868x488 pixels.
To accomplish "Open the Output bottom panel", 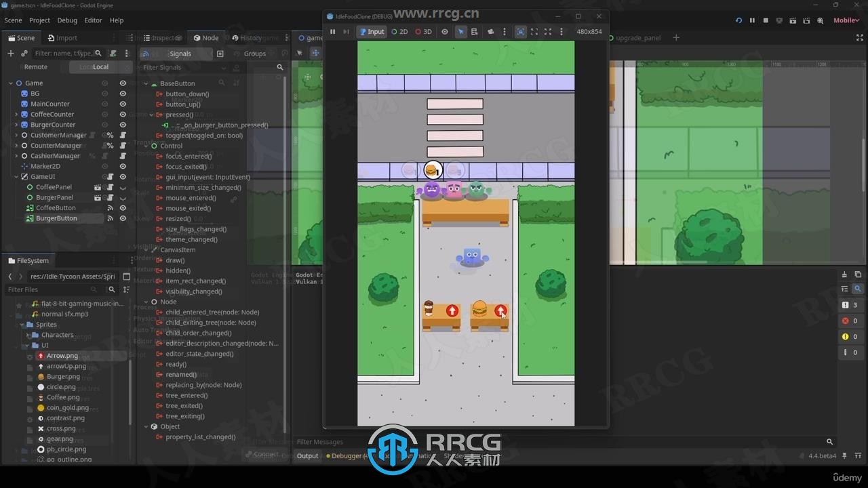I will tap(307, 456).
